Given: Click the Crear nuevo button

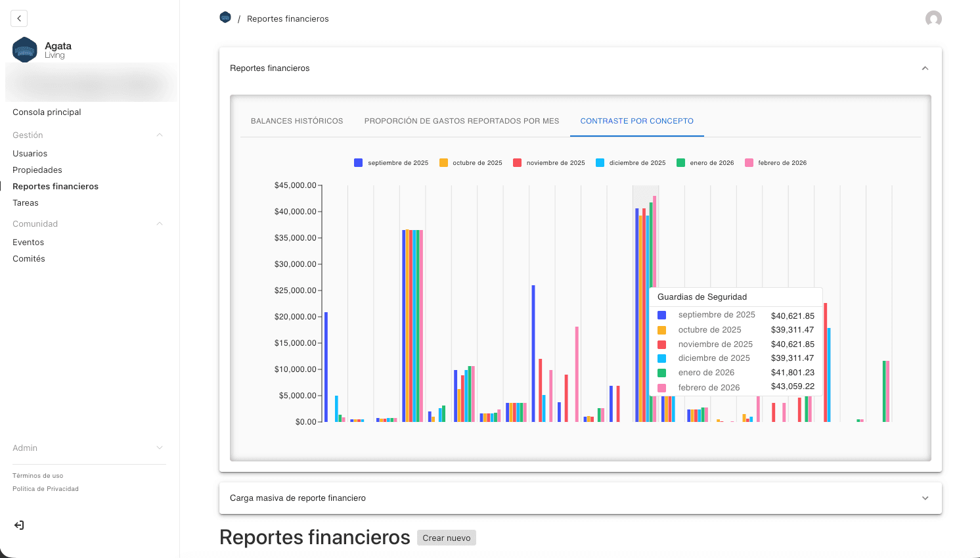Looking at the screenshot, I should tap(446, 538).
